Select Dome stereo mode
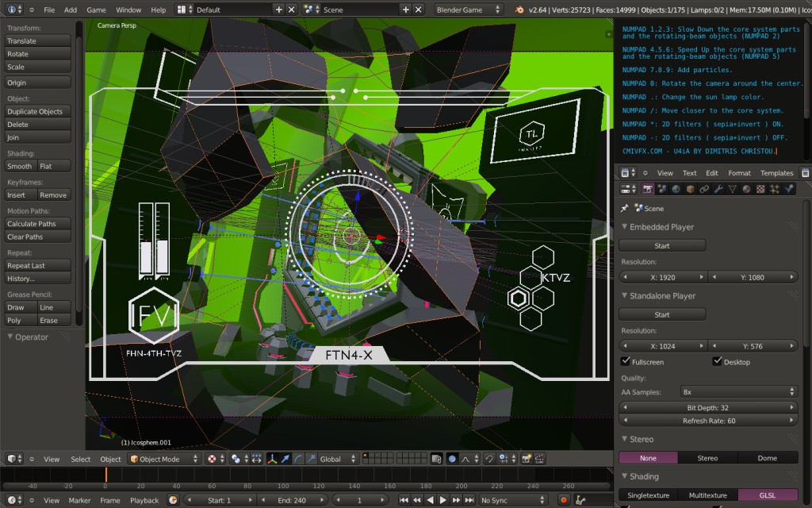 click(767, 457)
